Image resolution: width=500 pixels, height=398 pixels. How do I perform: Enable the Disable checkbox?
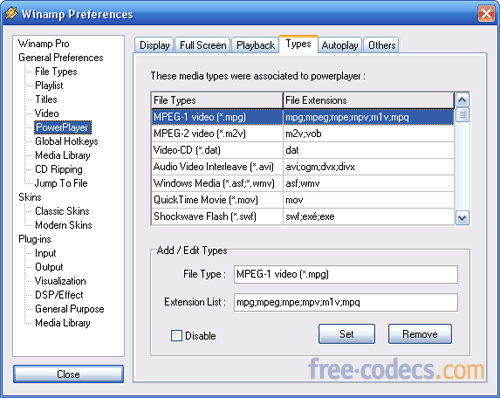176,335
